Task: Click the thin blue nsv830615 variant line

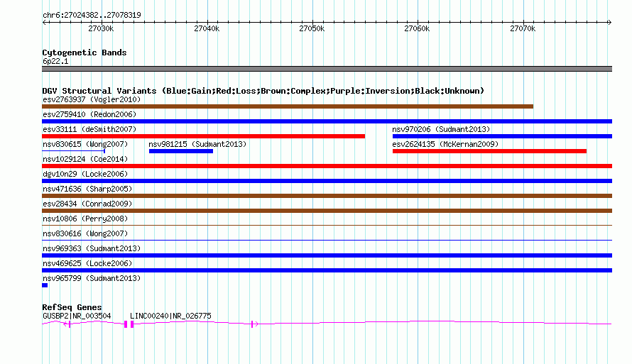Action: point(74,151)
